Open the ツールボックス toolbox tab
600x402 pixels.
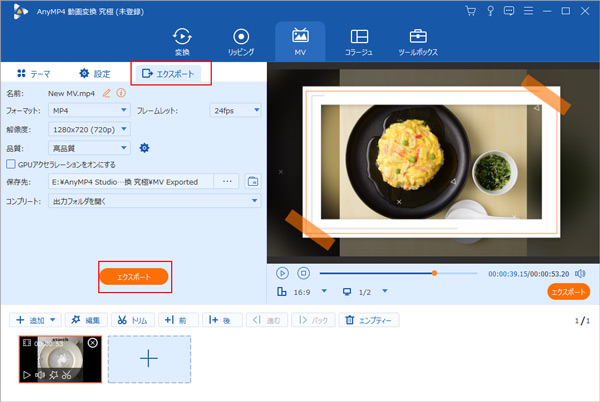pyautogui.click(x=418, y=42)
